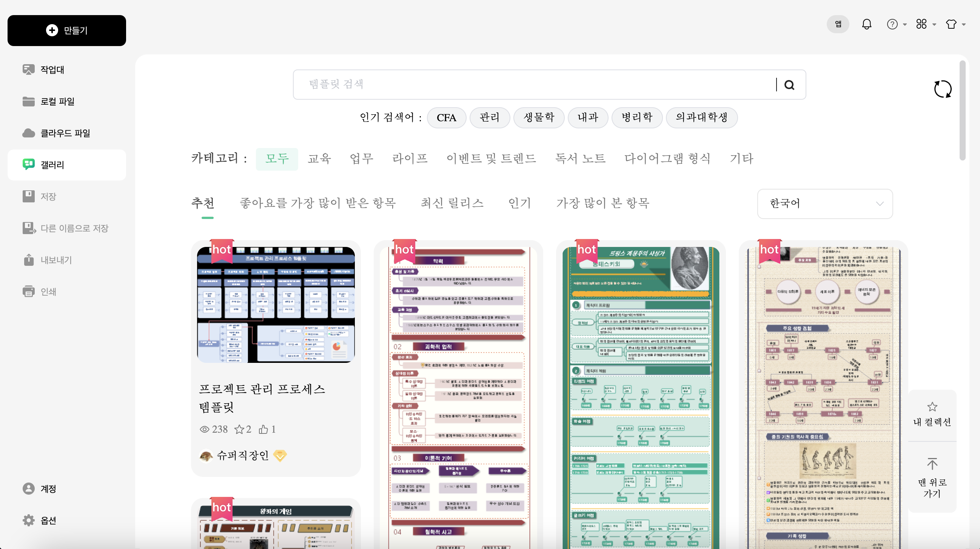Click the 만들기 create button
The width and height of the screenshot is (980, 549).
pos(66,31)
